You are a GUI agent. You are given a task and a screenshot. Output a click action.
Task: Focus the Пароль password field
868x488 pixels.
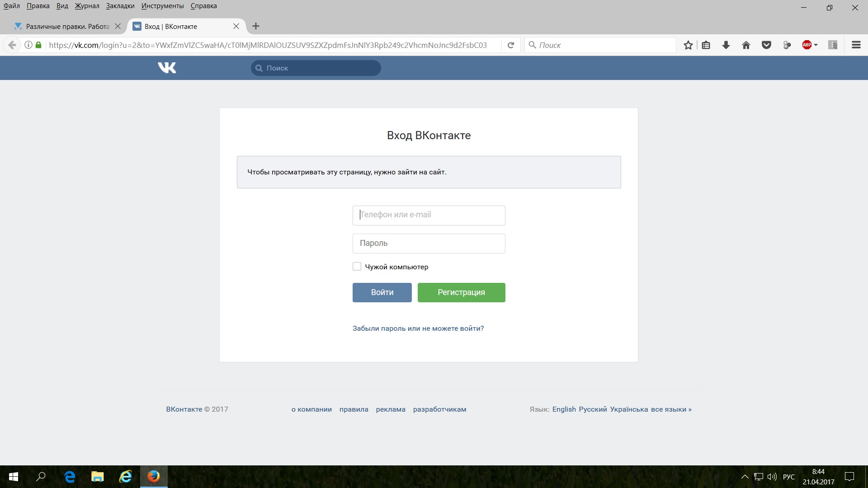(x=429, y=244)
